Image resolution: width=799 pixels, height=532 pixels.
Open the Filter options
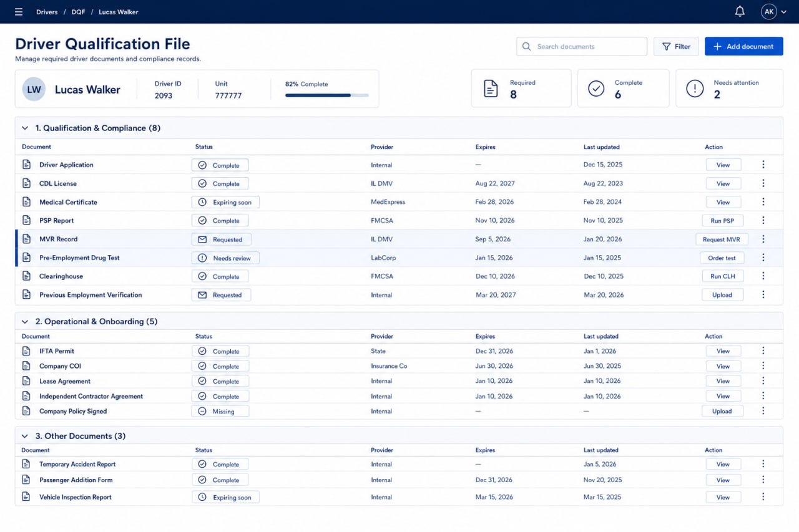(676, 46)
